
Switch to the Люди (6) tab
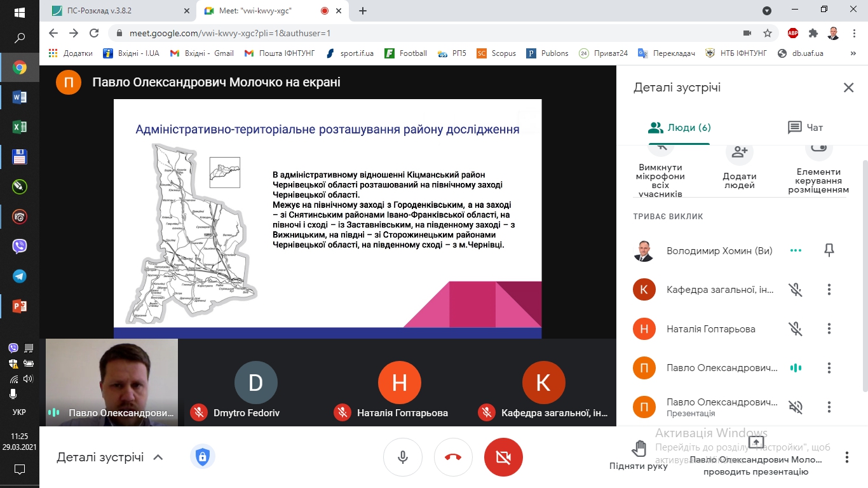click(x=679, y=128)
